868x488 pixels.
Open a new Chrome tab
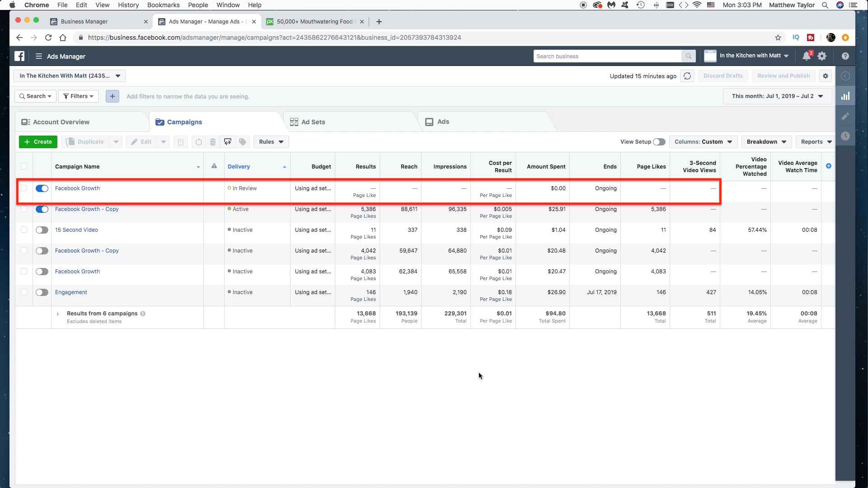[379, 21]
